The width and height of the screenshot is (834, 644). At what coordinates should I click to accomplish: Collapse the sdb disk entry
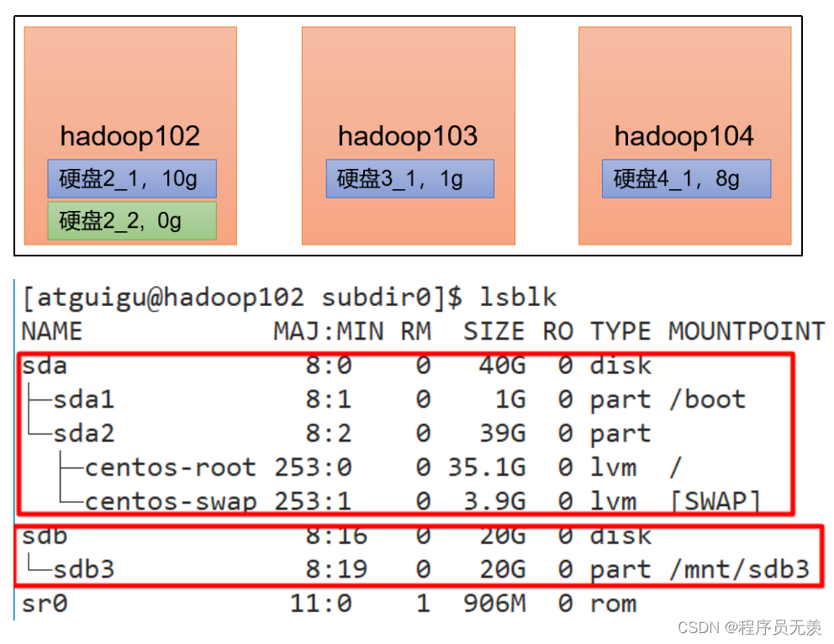point(45,535)
